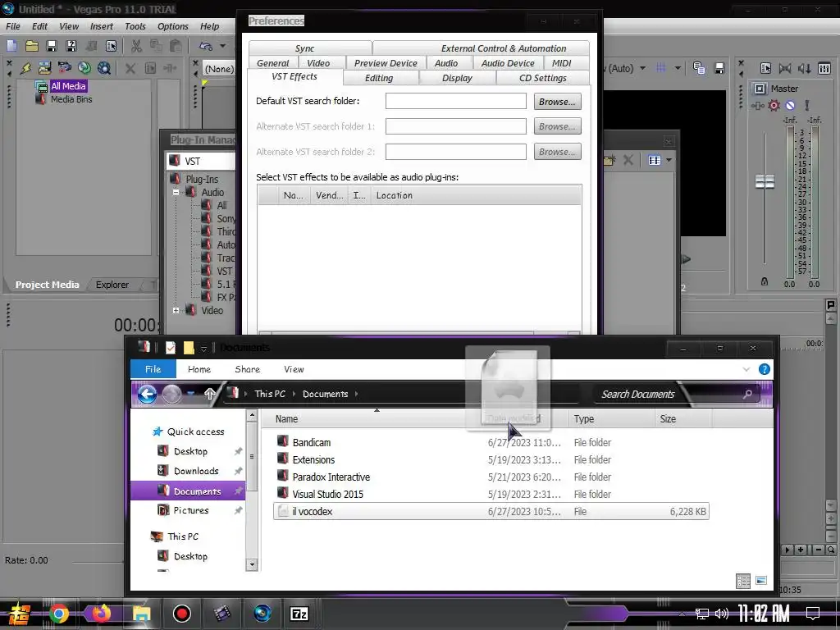Viewport: 840px width, 630px height.
Task: Click the Overlays grid icon in preview toolbar
Action: pos(661,68)
